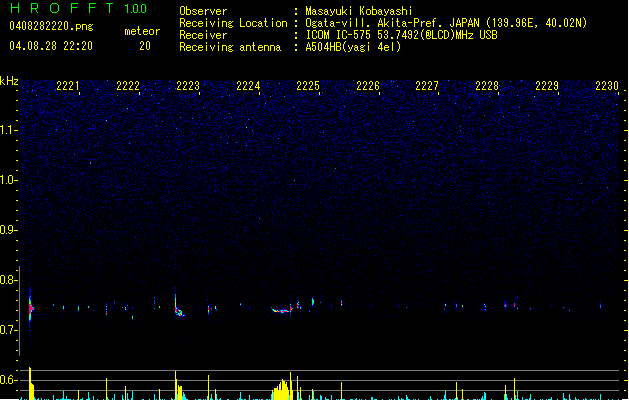Click the 0.9 frequency axis label
The height and width of the screenshot is (400, 629).
[x=8, y=230]
